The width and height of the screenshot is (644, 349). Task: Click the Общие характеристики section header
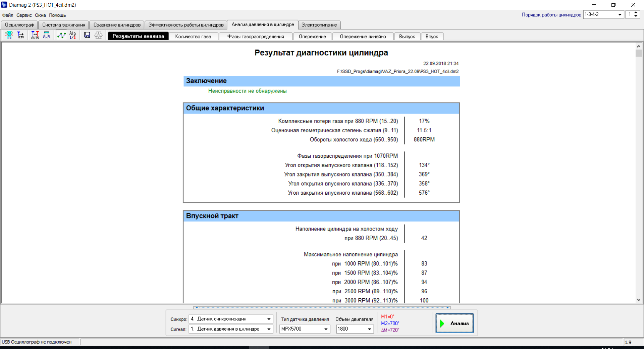point(321,108)
